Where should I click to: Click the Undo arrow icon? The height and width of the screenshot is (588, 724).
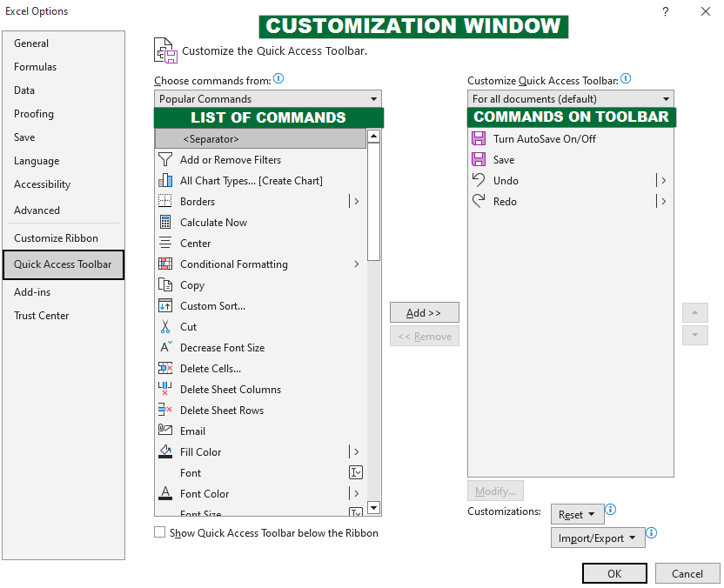click(479, 180)
